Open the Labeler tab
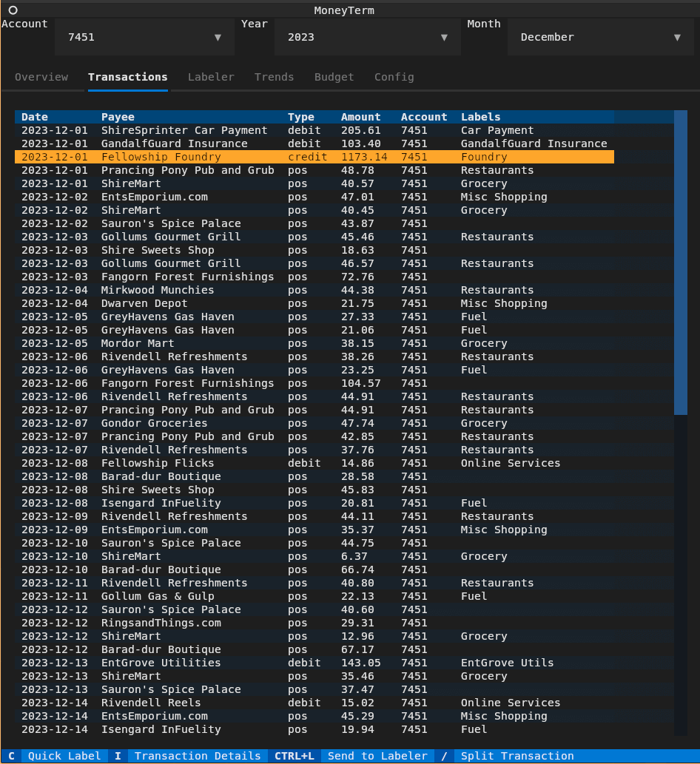Screen dimensions: 700x764 [211, 77]
